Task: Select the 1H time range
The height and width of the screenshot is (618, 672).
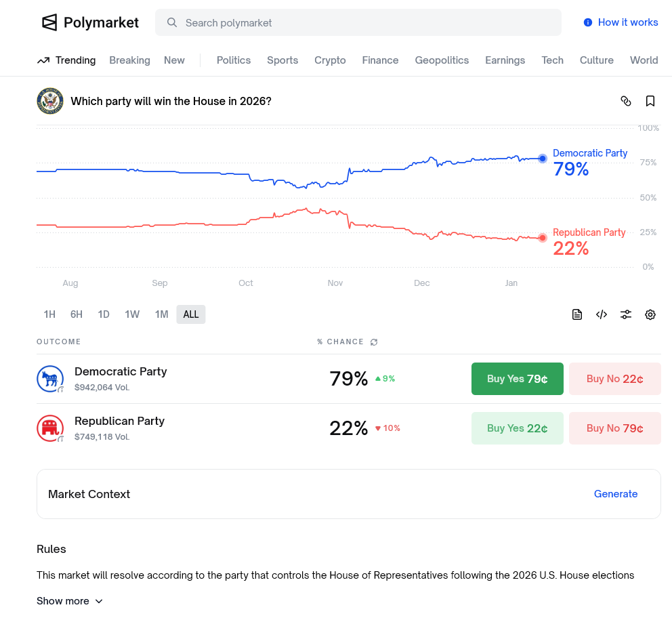Action: click(49, 314)
